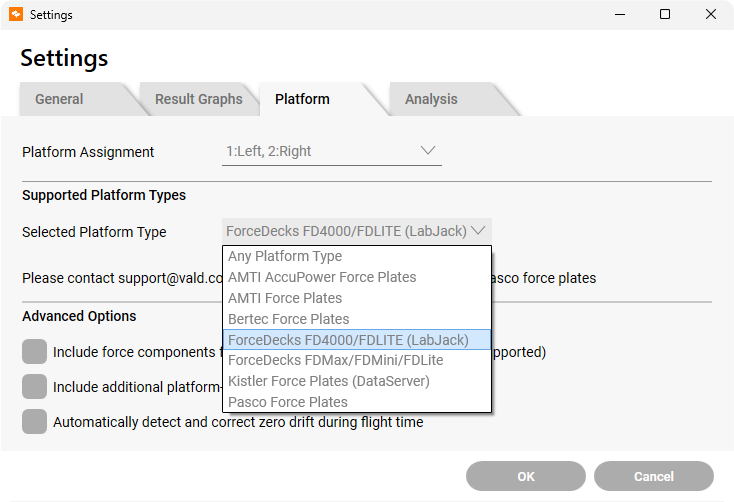The width and height of the screenshot is (734, 502).
Task: Pick Pasco Force Plates option
Action: point(357,402)
